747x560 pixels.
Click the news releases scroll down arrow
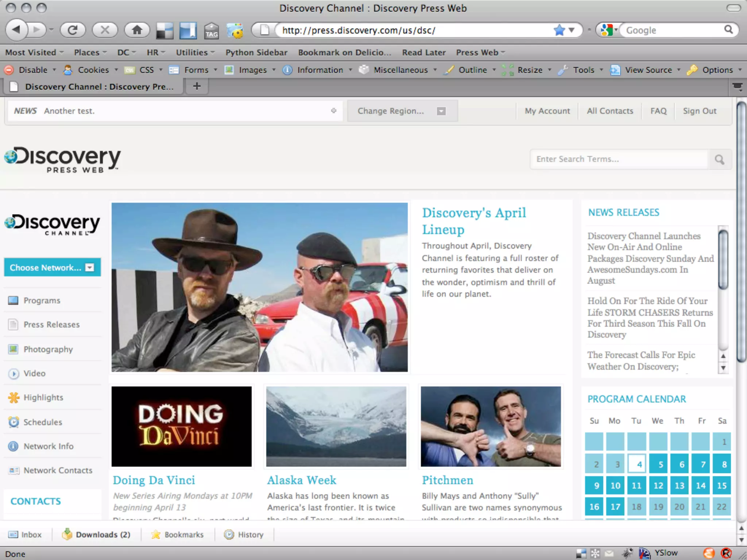(x=723, y=368)
